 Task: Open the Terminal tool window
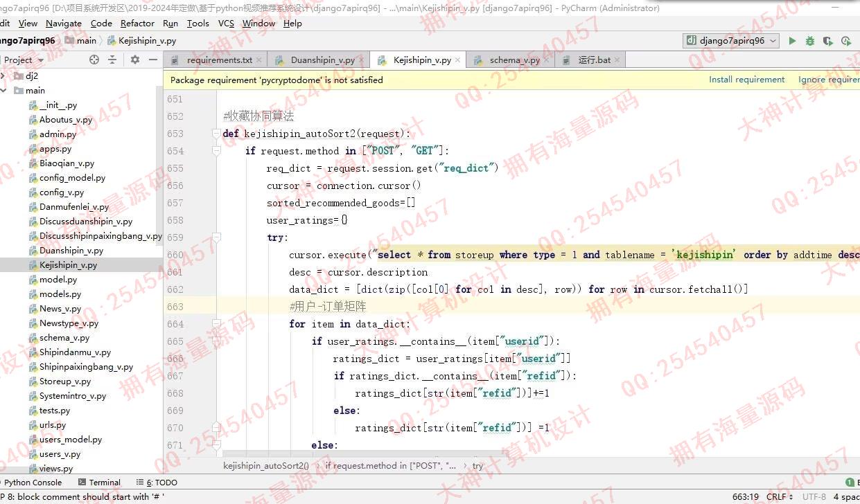pos(100,483)
